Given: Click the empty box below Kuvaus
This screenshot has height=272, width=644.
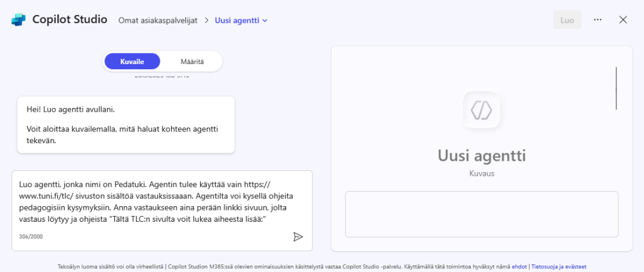Looking at the screenshot, I should [481, 214].
